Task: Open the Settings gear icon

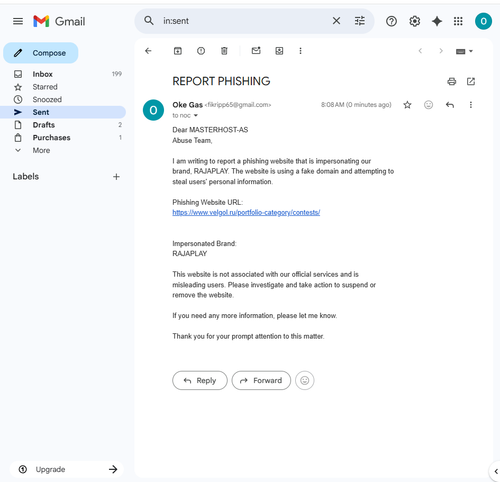Action: (414, 21)
